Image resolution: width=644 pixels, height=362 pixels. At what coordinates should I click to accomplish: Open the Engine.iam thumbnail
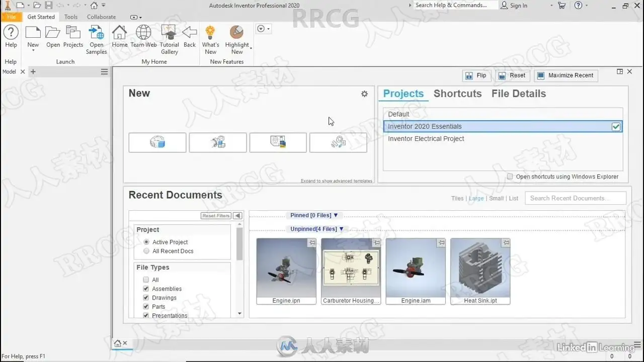point(416,271)
